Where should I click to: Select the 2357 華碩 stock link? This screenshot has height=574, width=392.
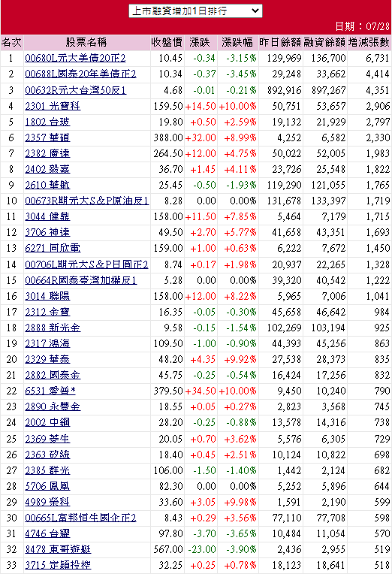(x=47, y=137)
